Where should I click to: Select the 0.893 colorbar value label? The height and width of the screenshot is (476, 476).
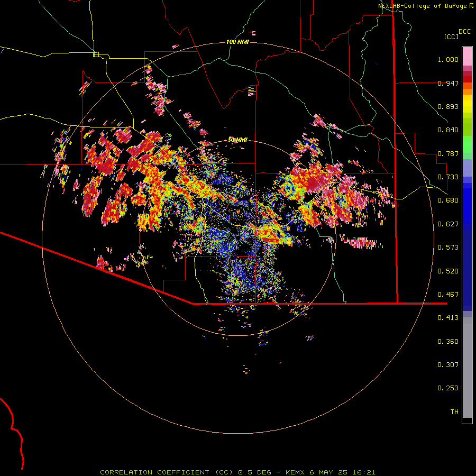click(x=448, y=106)
